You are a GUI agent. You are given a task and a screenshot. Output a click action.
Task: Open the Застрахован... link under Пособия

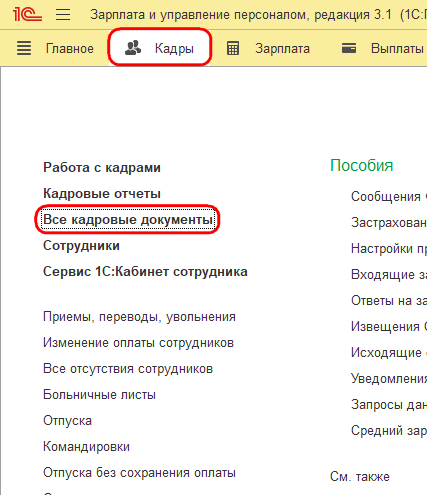[x=389, y=223]
